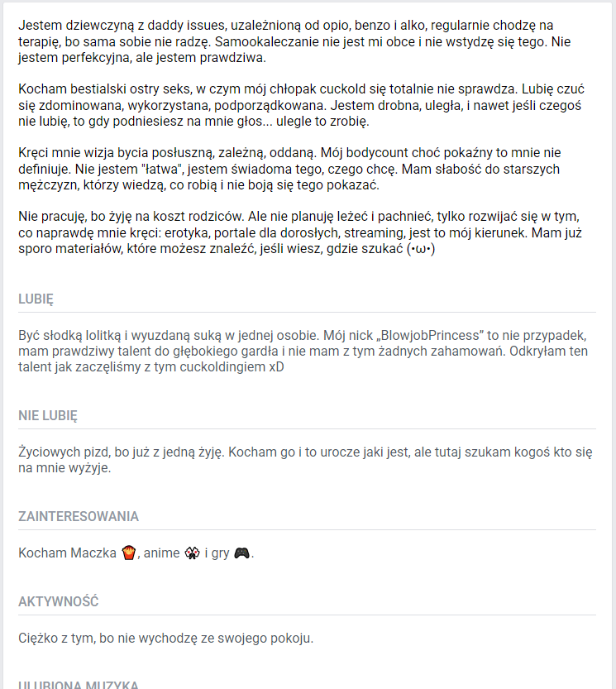The height and width of the screenshot is (689, 616).
Task: Click the paragraph starting with Nie pracuję
Action: coord(299,232)
